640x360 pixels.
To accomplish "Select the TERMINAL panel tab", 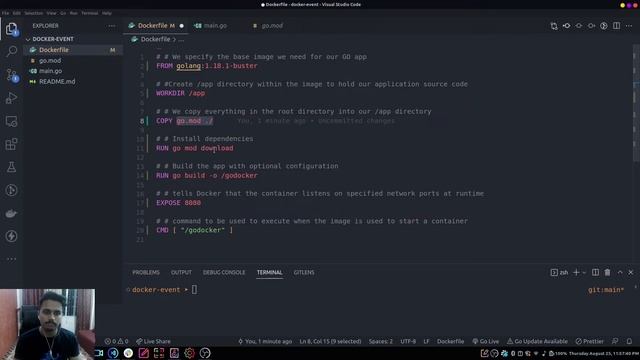I will click(269, 272).
